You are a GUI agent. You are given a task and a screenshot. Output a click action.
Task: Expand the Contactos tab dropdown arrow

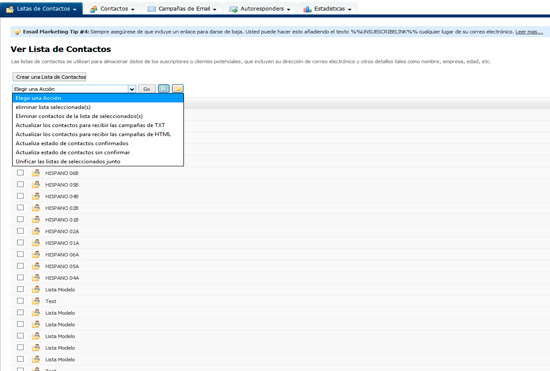pos(133,9)
